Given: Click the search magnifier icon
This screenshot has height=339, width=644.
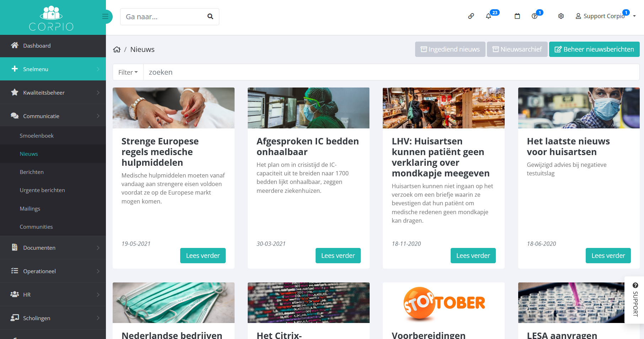Looking at the screenshot, I should click(210, 17).
